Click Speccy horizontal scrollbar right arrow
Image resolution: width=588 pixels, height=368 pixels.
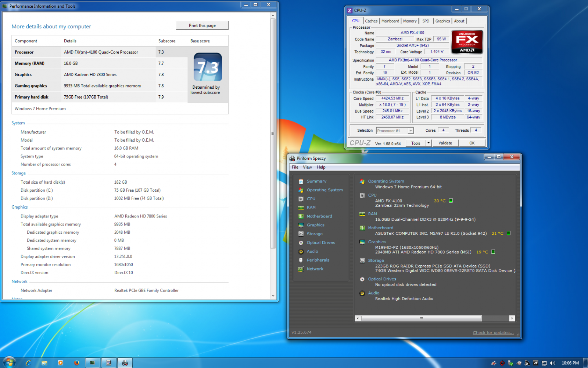(x=512, y=318)
